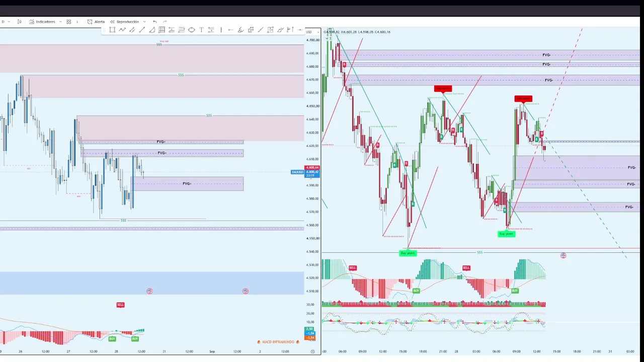Click Sep date on left time axis

coord(212,351)
